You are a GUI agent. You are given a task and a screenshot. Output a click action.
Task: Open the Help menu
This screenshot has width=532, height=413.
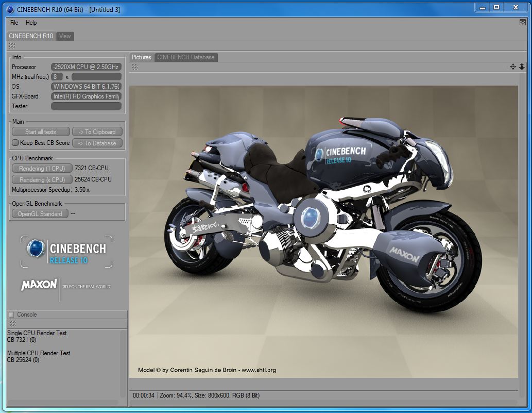coord(31,23)
